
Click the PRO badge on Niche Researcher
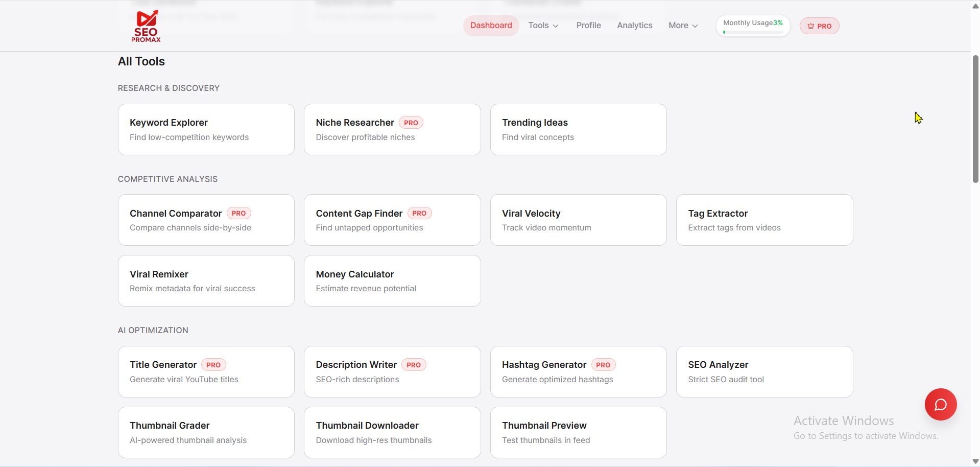(x=411, y=123)
